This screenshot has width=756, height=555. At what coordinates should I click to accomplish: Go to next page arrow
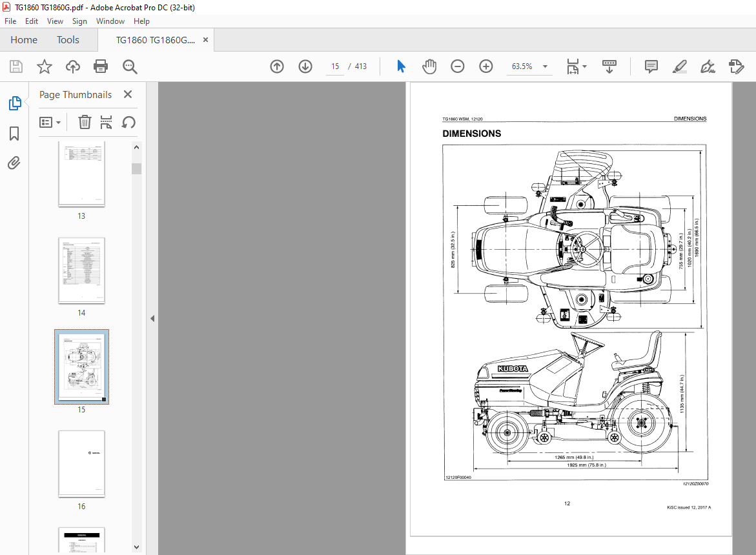pos(305,66)
